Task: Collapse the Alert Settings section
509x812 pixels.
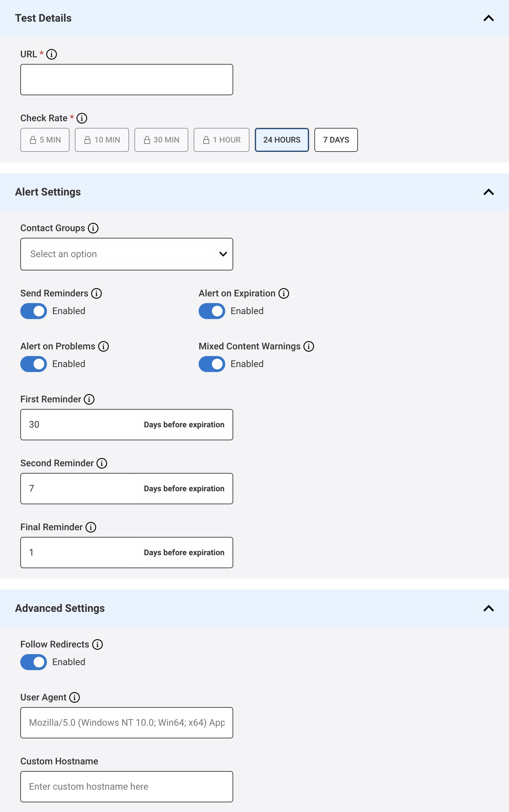Action: click(x=488, y=192)
